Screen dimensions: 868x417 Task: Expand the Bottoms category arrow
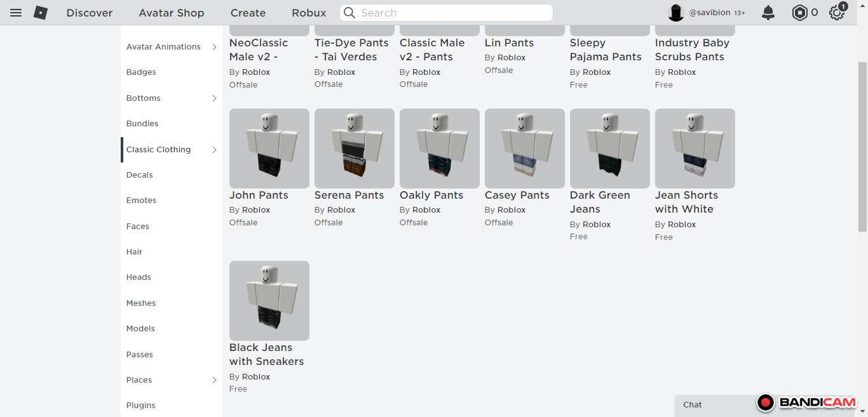[214, 98]
